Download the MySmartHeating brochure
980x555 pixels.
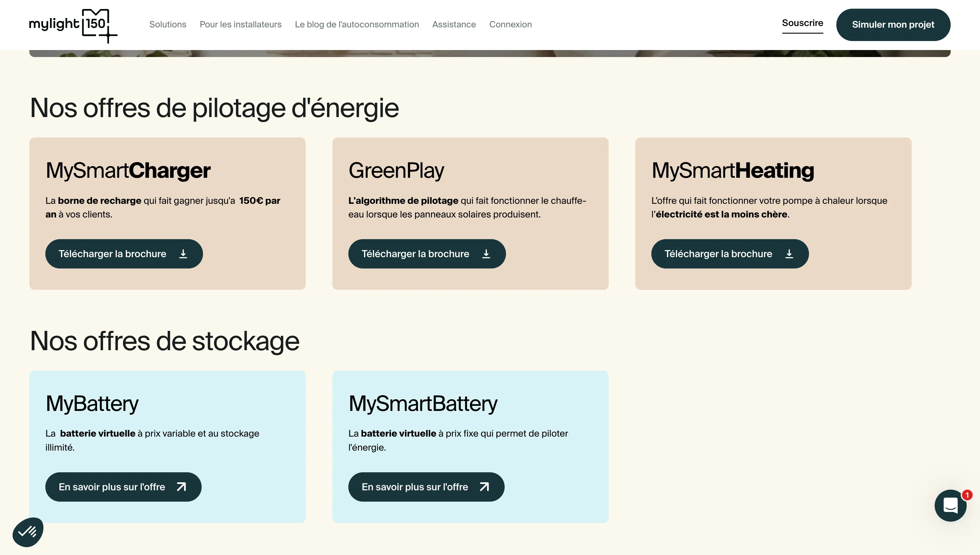pyautogui.click(x=730, y=254)
